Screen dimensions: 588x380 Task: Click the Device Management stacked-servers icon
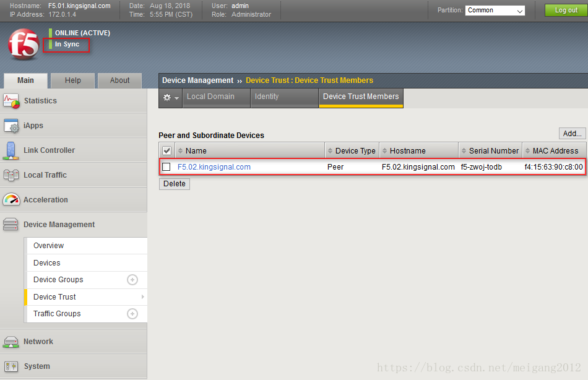point(11,224)
